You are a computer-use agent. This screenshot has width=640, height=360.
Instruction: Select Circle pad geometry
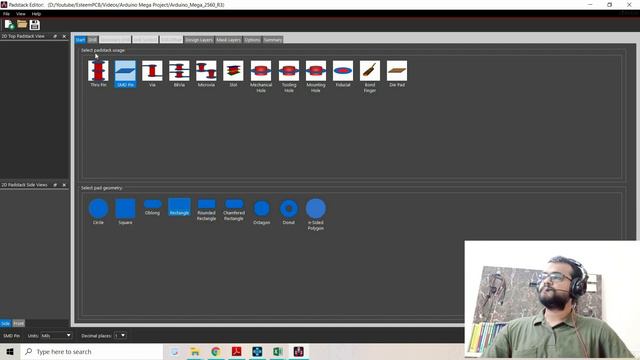(98, 211)
